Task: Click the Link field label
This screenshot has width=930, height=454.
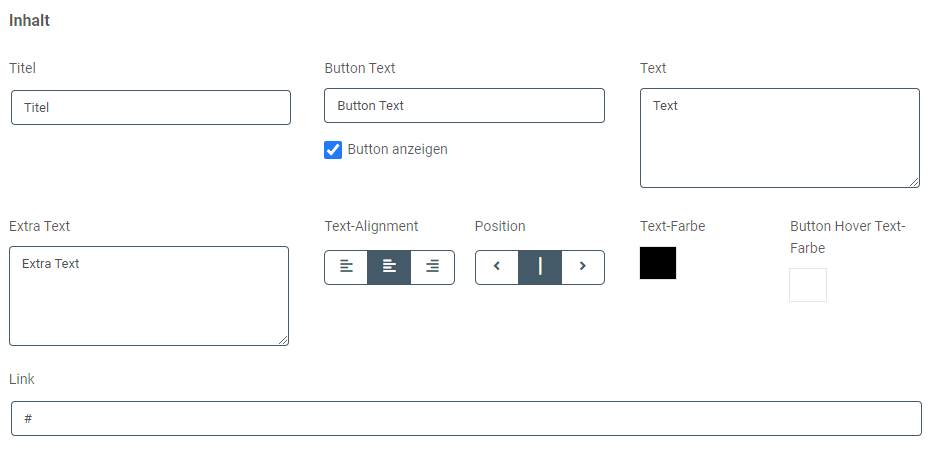Action: [x=22, y=379]
